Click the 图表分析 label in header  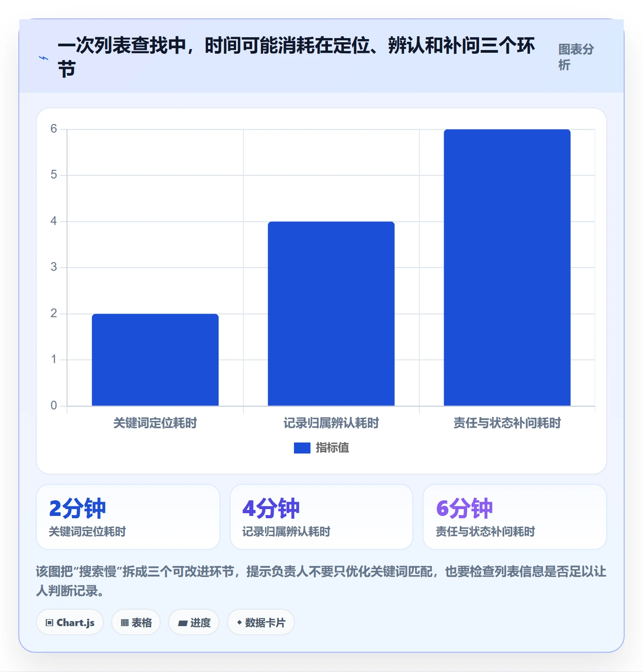coord(576,57)
